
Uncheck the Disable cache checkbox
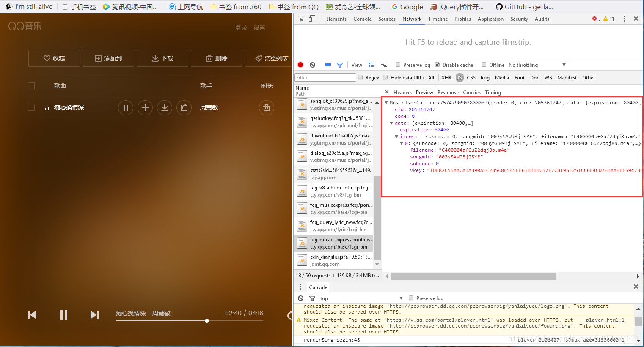[437, 65]
